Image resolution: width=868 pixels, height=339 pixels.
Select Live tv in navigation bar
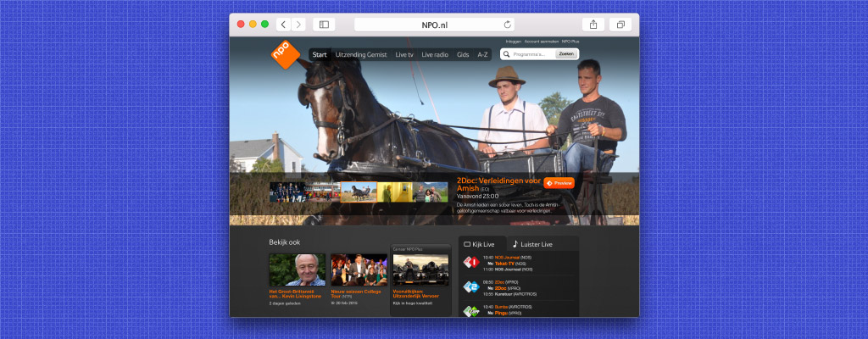pos(404,55)
